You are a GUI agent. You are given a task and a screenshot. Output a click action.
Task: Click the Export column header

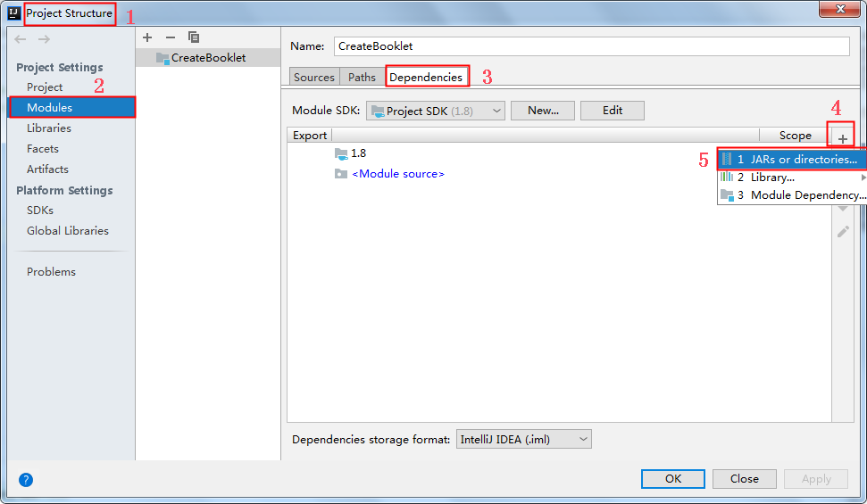pyautogui.click(x=310, y=136)
